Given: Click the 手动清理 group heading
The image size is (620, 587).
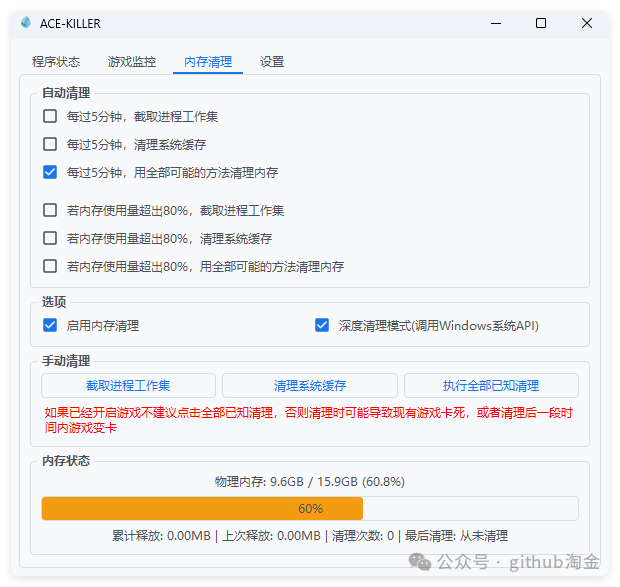Looking at the screenshot, I should pos(66,361).
